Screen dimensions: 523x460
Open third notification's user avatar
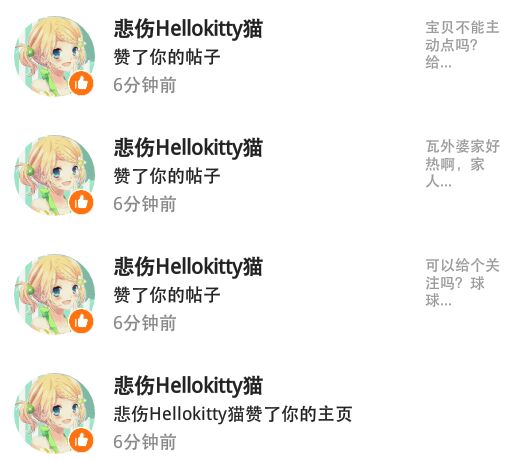tap(54, 294)
